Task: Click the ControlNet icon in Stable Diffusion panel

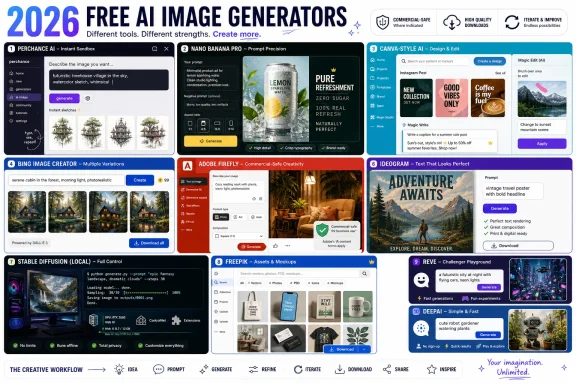Action: [141, 320]
